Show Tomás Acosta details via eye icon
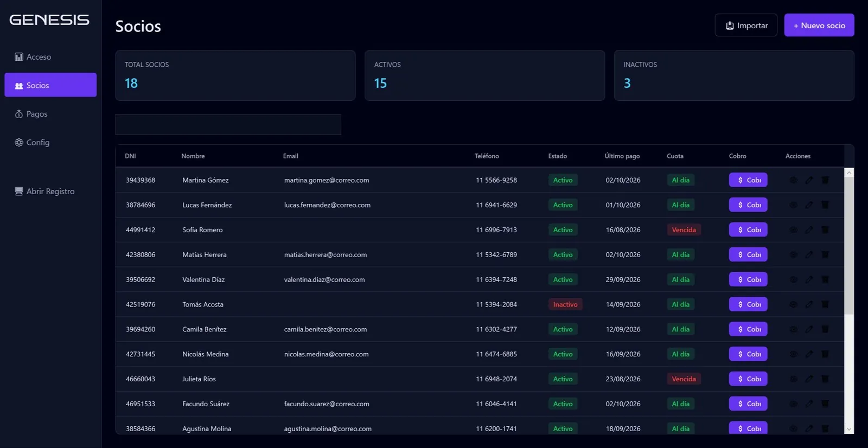The image size is (868, 448). coord(793,304)
